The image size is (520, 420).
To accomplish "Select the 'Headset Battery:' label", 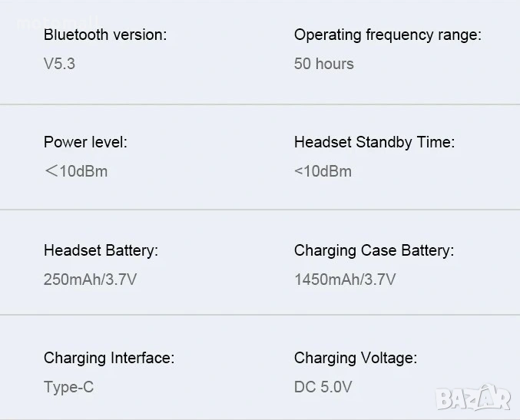I will tap(101, 250).
